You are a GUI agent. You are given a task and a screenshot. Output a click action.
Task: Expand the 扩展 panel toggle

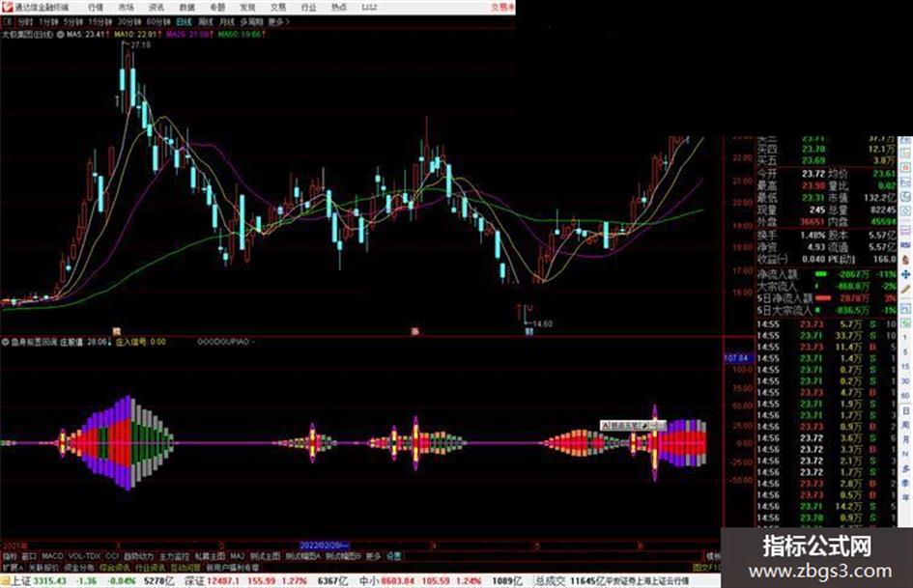13,567
